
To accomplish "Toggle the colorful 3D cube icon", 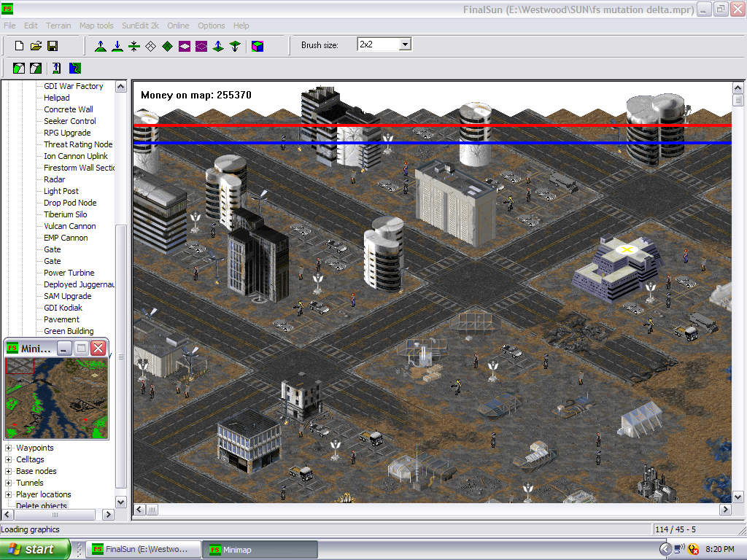I will tap(258, 46).
